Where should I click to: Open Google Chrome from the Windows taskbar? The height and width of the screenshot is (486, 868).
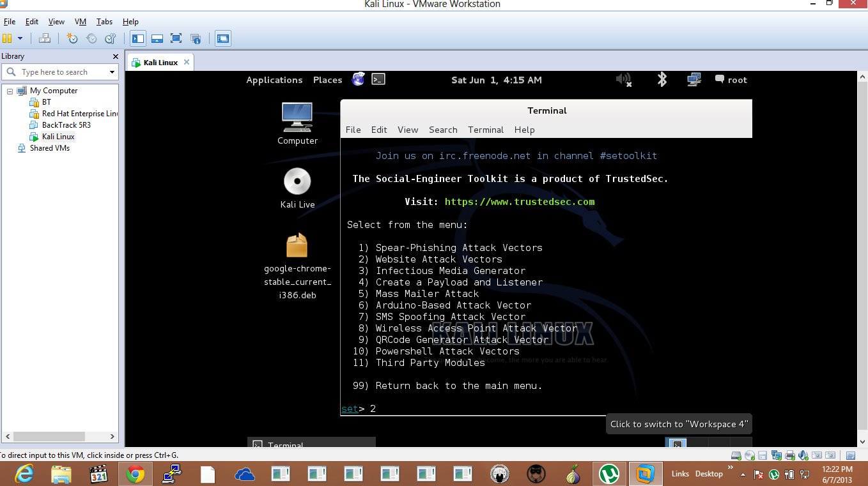tap(135, 475)
